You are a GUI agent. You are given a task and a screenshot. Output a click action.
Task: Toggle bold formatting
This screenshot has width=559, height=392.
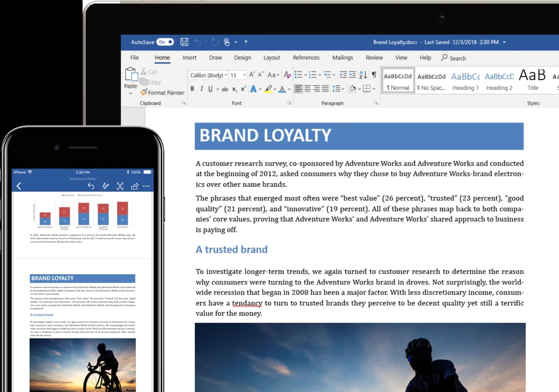[x=193, y=89]
